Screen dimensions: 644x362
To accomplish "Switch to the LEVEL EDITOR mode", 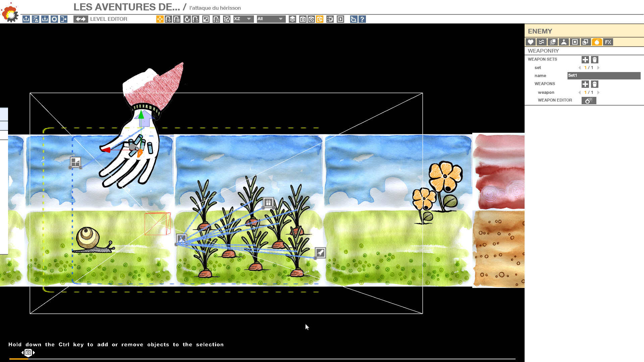I will tap(80, 19).
